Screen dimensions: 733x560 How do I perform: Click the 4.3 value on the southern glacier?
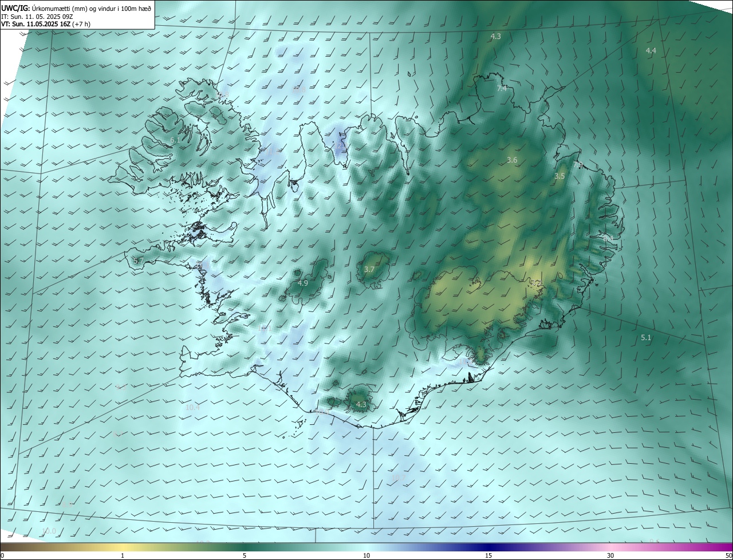pos(361,404)
